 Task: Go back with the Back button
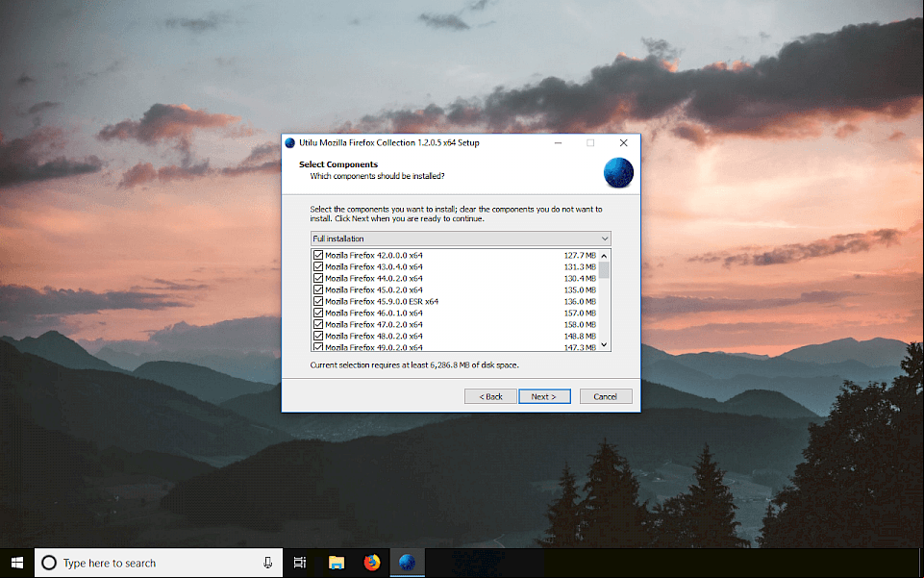490,396
